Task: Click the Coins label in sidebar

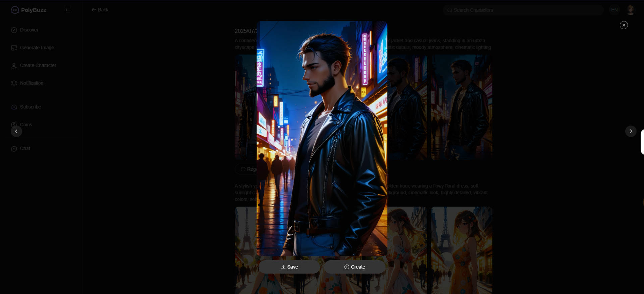Action: pyautogui.click(x=26, y=125)
